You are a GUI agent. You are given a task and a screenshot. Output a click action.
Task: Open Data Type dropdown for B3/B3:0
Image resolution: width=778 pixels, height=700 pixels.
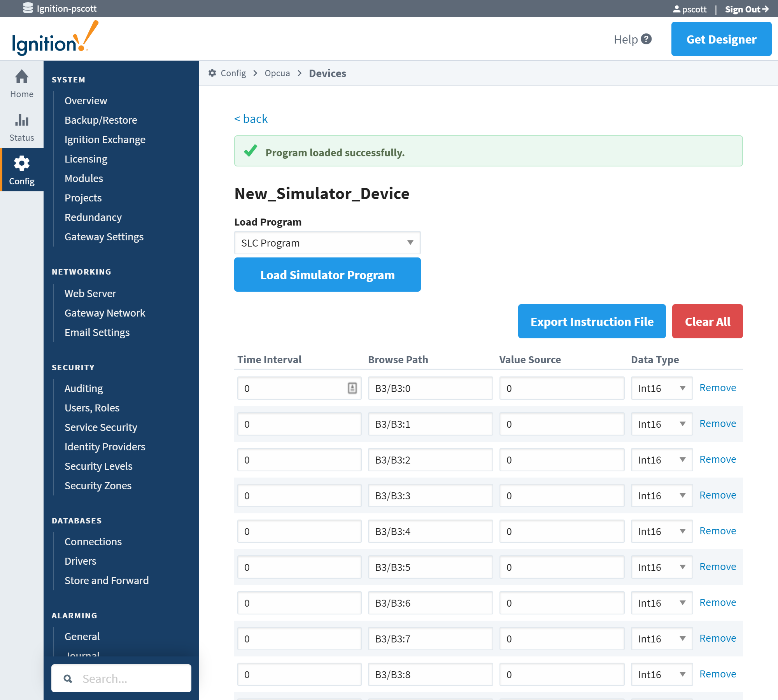click(662, 388)
